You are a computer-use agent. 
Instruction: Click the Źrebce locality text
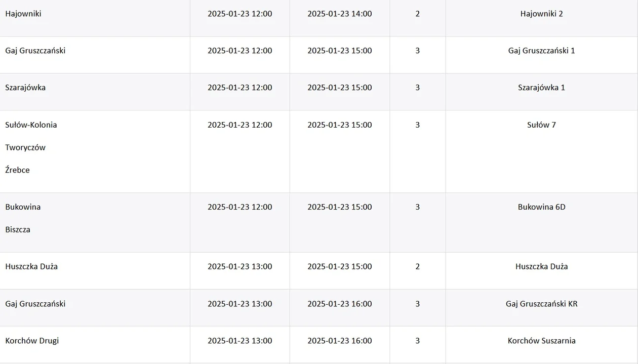(x=18, y=170)
